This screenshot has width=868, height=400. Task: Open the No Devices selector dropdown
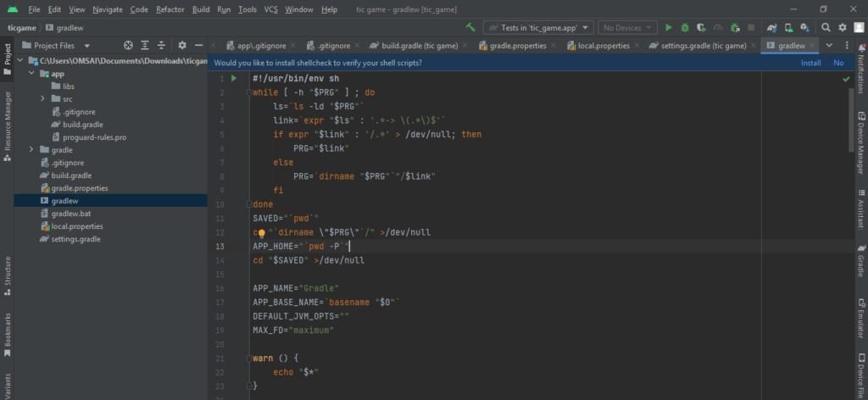[x=628, y=27]
